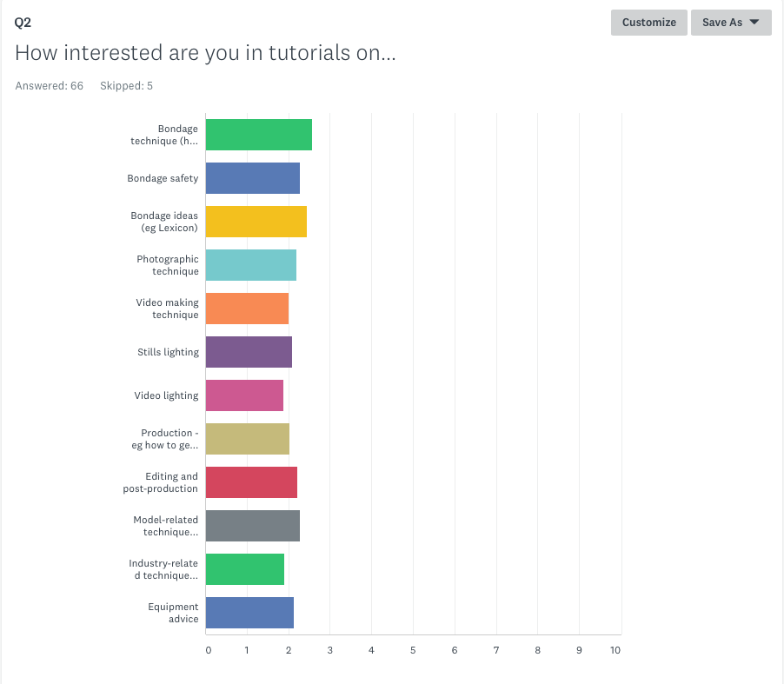Click the question title text
Screen dimensions: 784x684
click(205, 53)
